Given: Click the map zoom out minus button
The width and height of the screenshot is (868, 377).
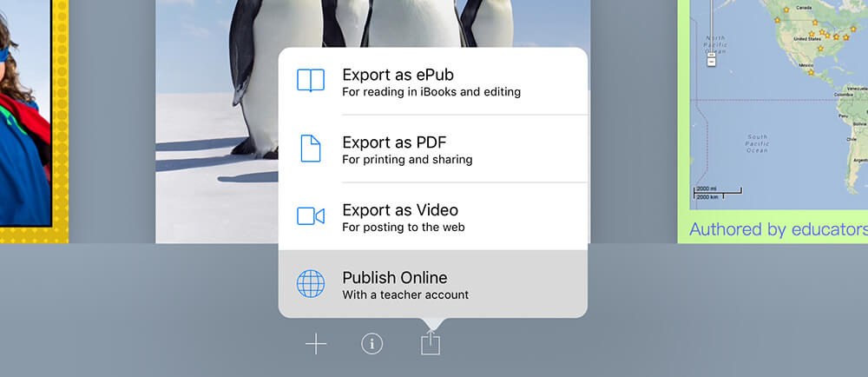Looking at the screenshot, I should click(x=711, y=61).
